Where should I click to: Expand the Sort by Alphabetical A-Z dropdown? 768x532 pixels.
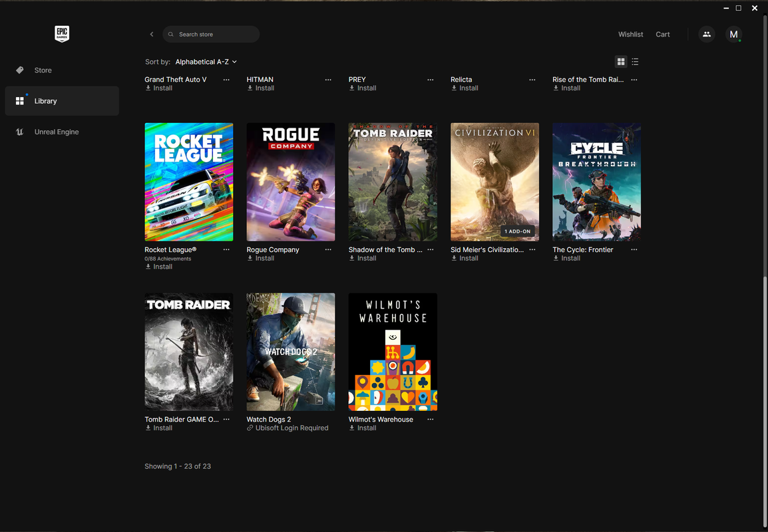pos(206,62)
